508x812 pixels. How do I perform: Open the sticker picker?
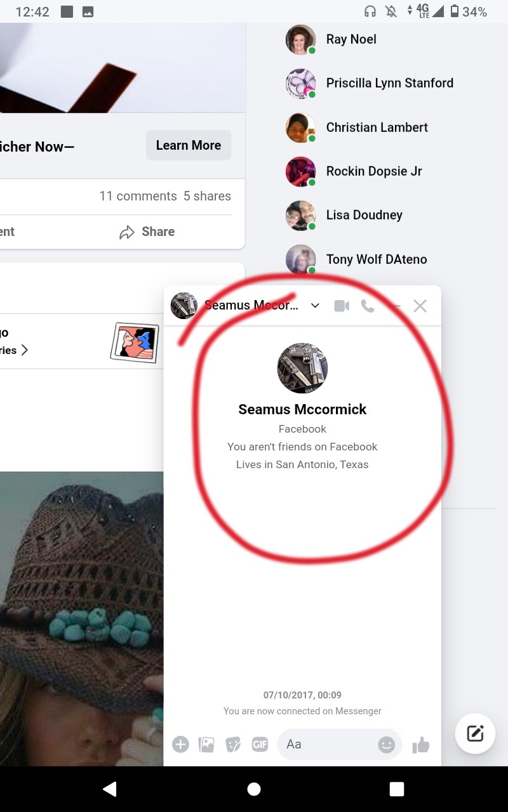(x=233, y=744)
